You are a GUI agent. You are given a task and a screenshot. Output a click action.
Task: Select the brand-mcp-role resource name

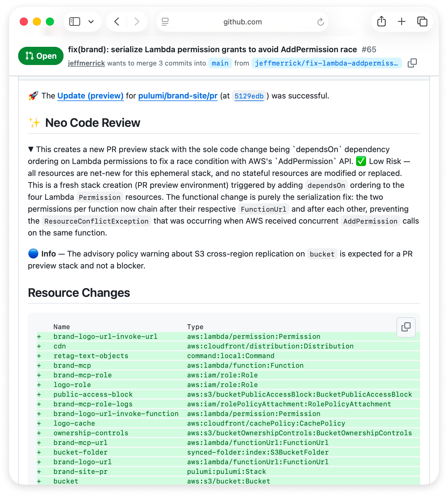(x=83, y=375)
